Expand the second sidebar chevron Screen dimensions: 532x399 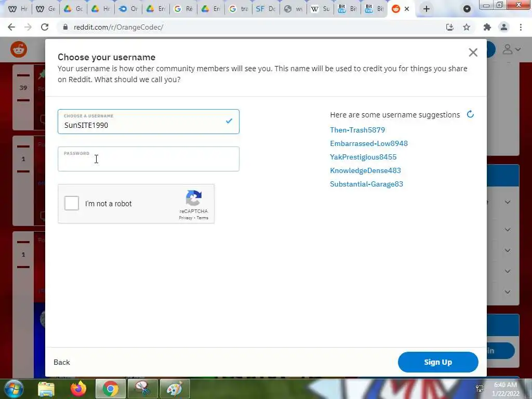coord(508,230)
